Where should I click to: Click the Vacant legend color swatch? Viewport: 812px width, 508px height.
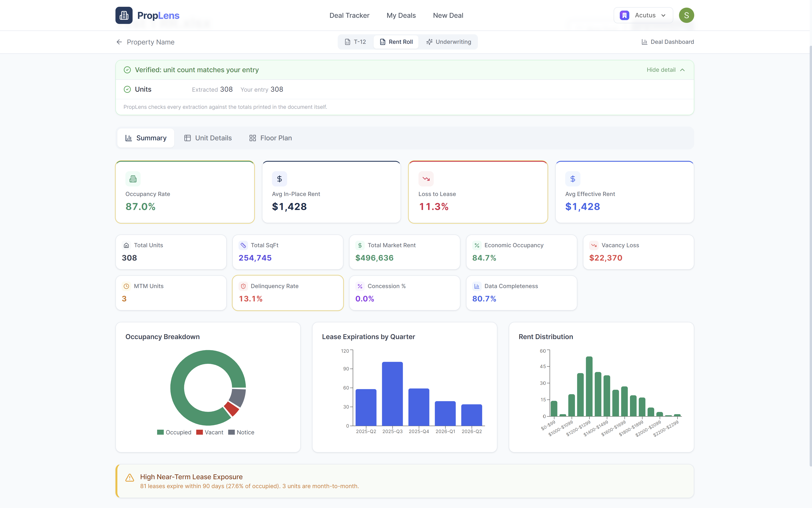tap(200, 432)
